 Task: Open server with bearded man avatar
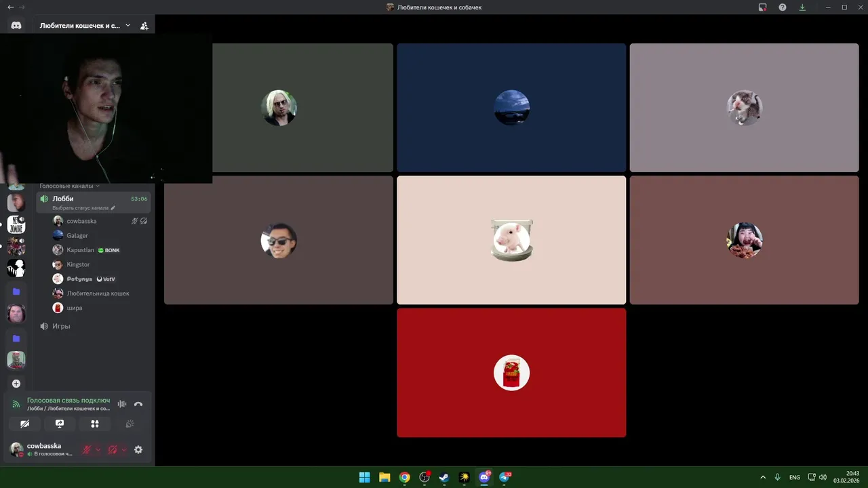(x=16, y=314)
